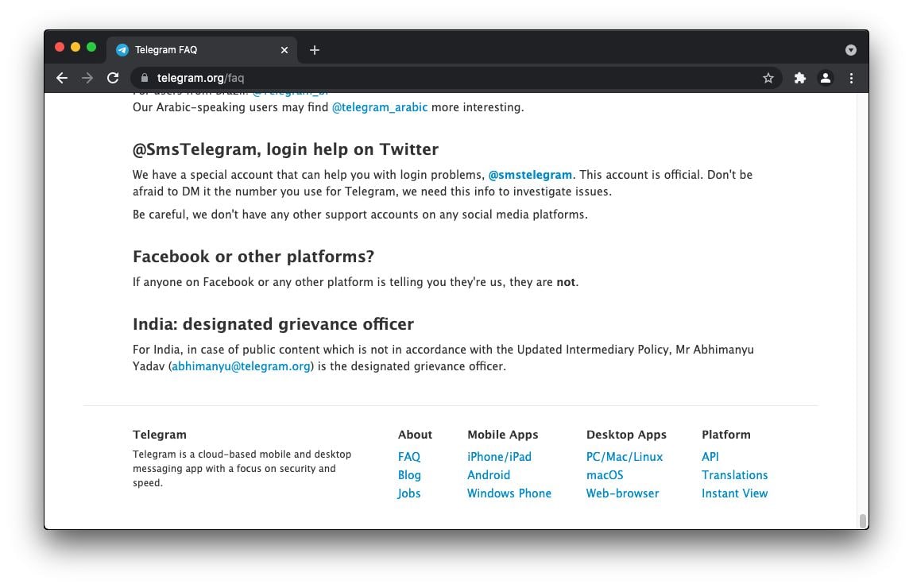View site info via the lock icon
This screenshot has width=913, height=588.
(x=145, y=78)
